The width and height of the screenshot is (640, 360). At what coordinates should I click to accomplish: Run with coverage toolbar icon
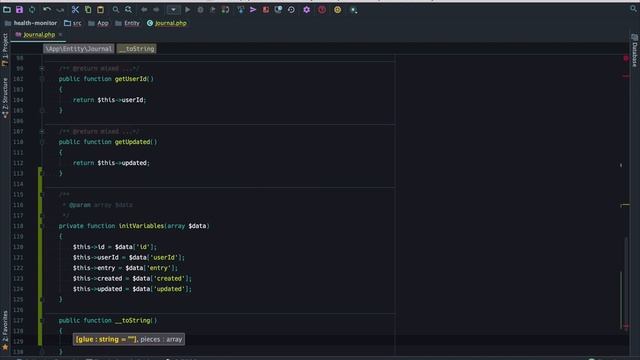click(x=213, y=9)
